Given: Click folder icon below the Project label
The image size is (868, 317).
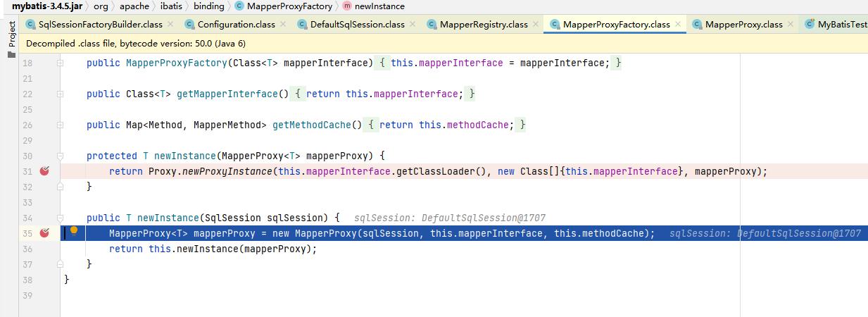Looking at the screenshot, I should click(11, 55).
